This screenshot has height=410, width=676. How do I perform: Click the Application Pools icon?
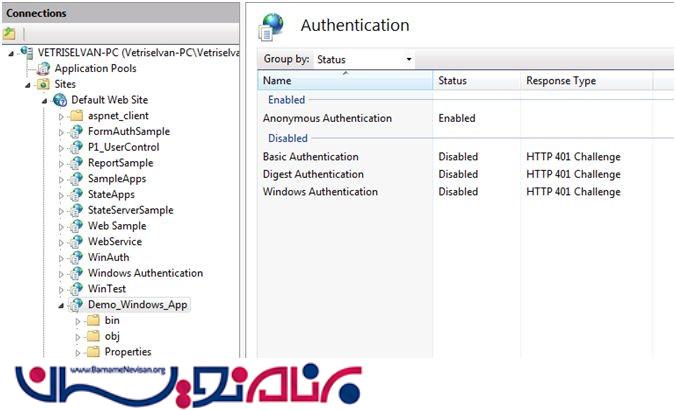44,69
